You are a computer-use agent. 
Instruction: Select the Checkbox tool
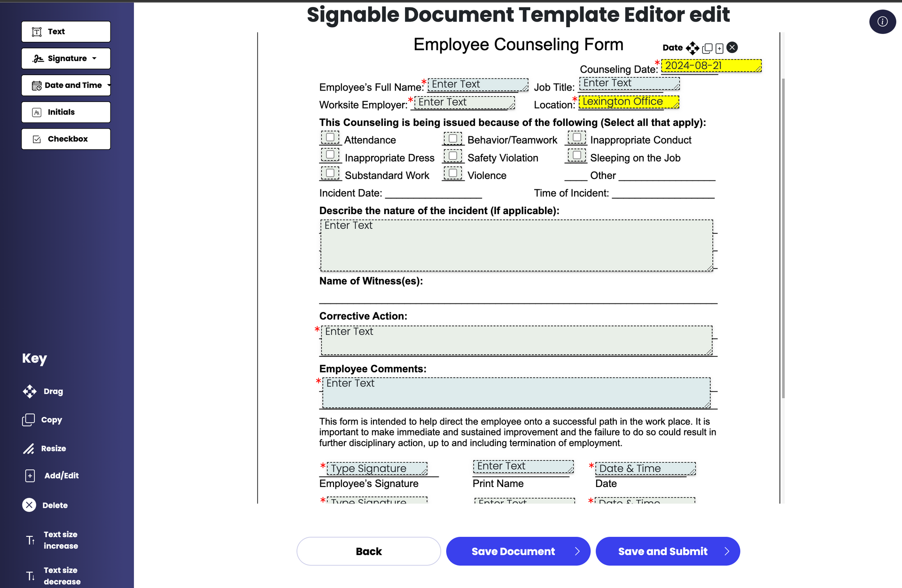tap(66, 138)
